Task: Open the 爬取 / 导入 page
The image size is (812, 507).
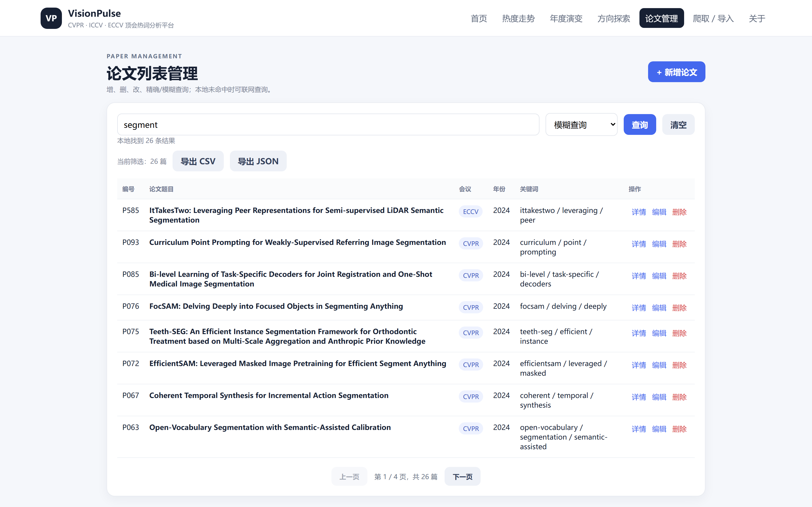Action: tap(713, 19)
